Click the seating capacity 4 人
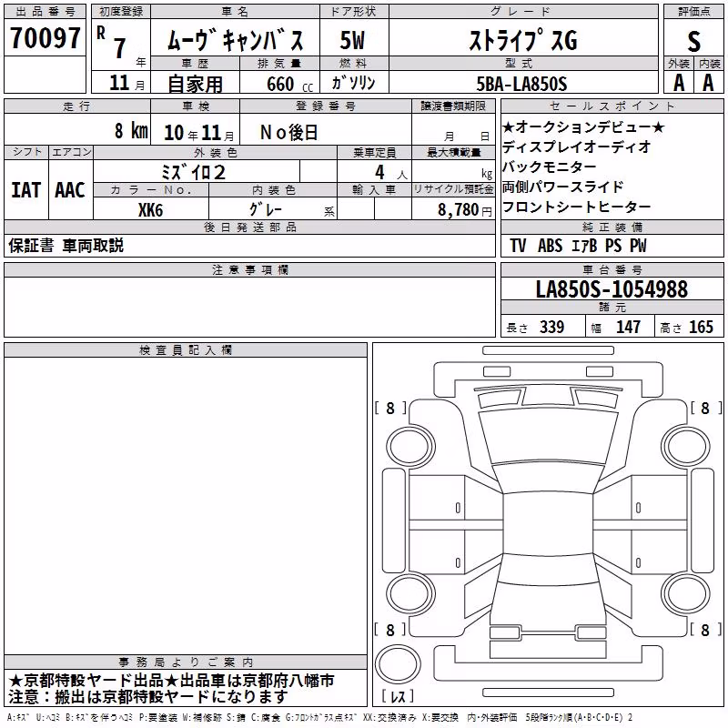This screenshot has width=728, height=728. (391, 173)
